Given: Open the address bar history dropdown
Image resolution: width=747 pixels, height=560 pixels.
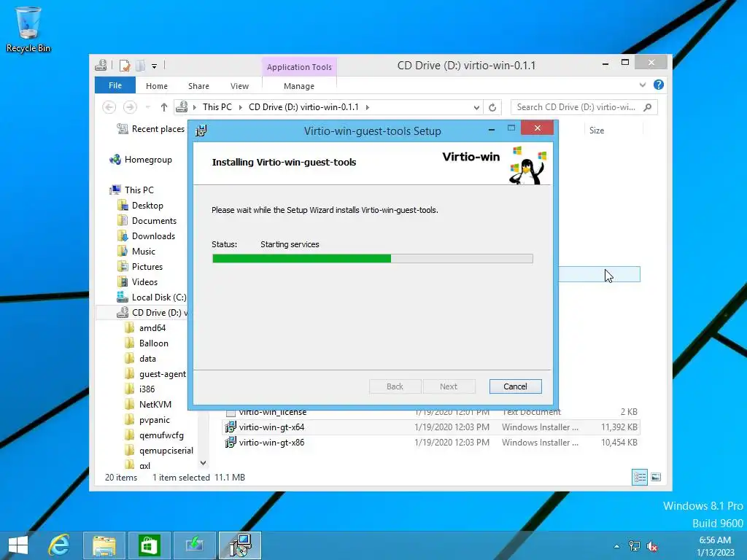Looking at the screenshot, I should 476,108.
